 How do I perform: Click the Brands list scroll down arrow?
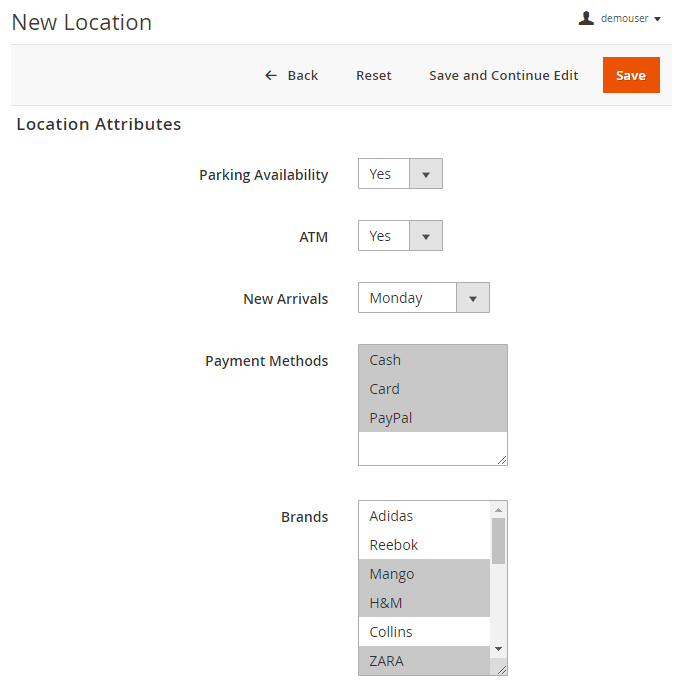pyautogui.click(x=498, y=648)
